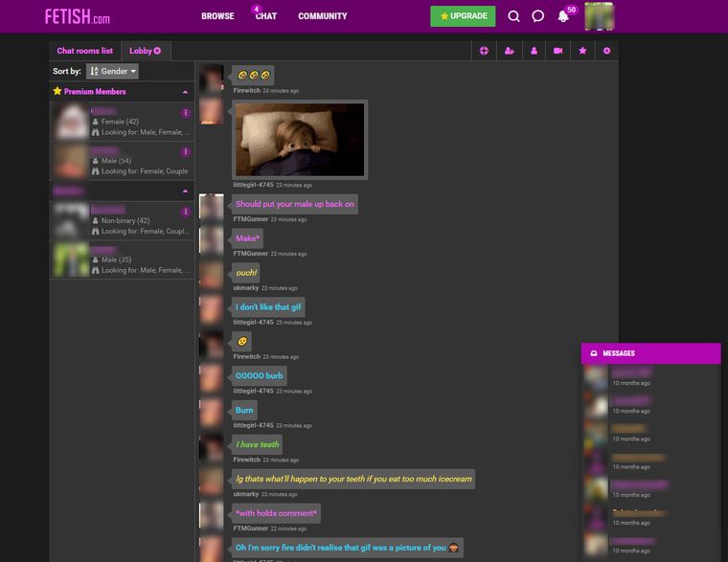
Task: Open the Sort by Gender dropdown
Action: [x=112, y=71]
